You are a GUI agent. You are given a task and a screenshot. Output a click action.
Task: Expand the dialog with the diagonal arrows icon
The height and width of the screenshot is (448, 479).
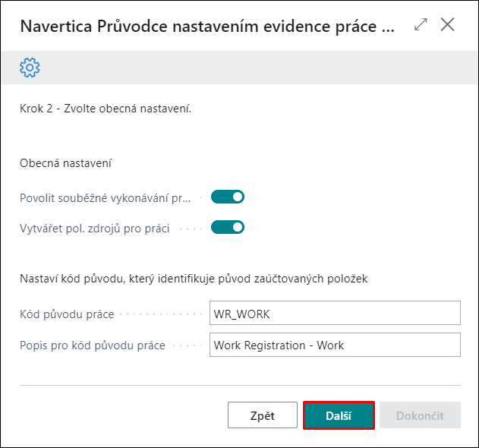[421, 25]
